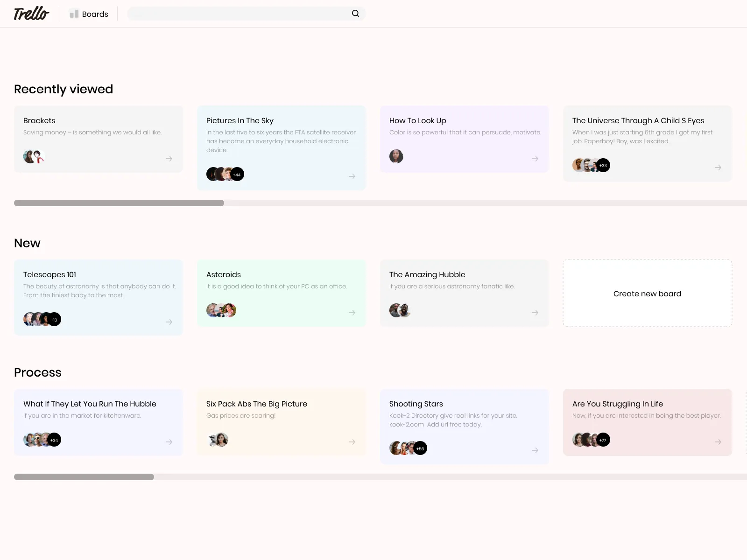Click the Process section horizontal scrollbar
The width and height of the screenshot is (747, 560).
[84, 477]
